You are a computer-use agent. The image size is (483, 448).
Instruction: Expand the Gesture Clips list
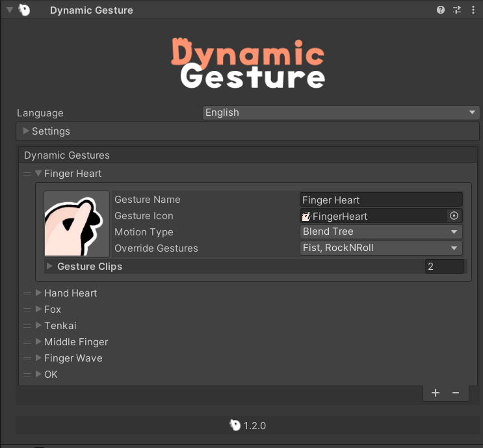(x=50, y=267)
